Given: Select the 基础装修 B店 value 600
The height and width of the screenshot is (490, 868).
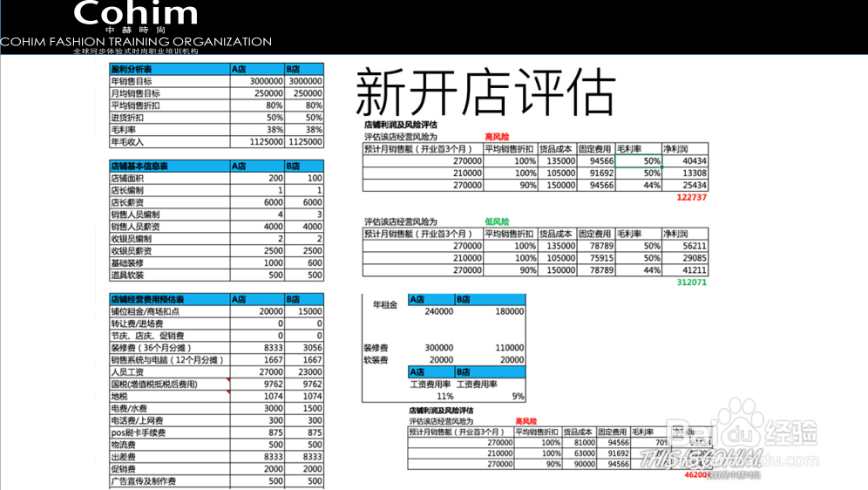Looking at the screenshot, I should (x=315, y=263).
